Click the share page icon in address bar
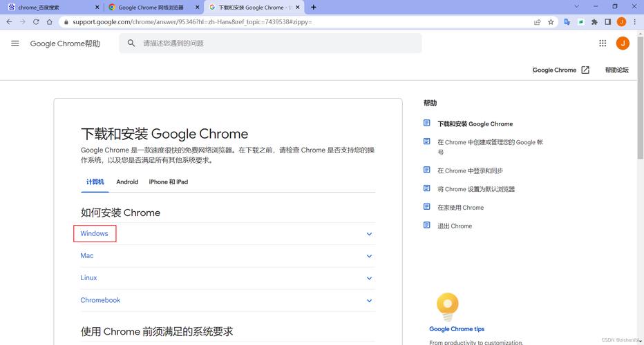Screen dimensions: 644x345 click(537, 22)
